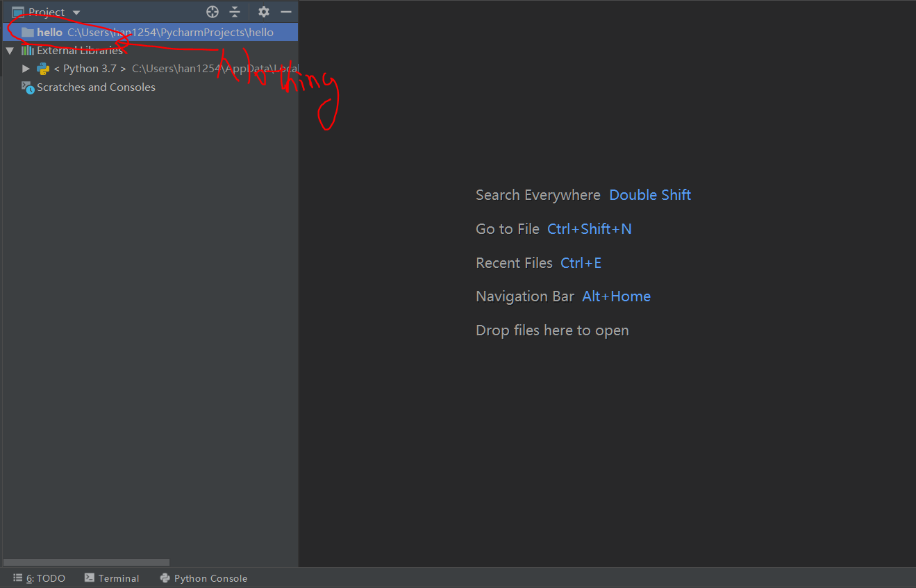The height and width of the screenshot is (588, 916).
Task: Select the hello project root folder
Action: [49, 33]
